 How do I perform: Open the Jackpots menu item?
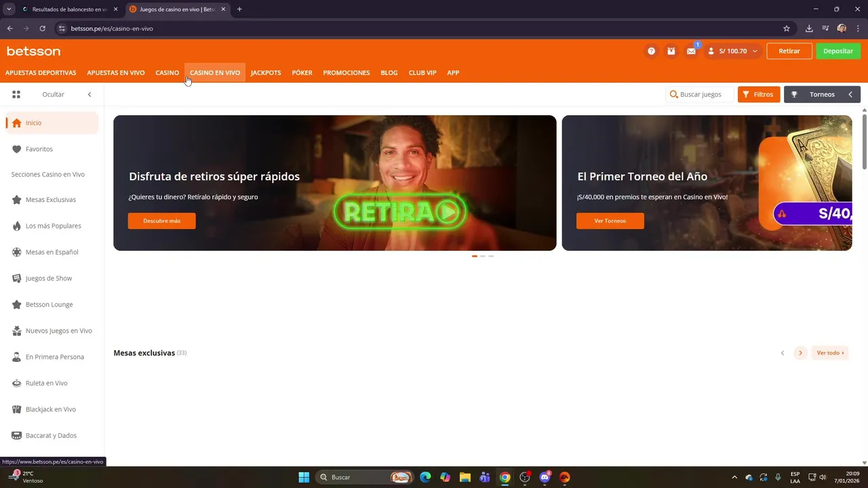coord(266,73)
